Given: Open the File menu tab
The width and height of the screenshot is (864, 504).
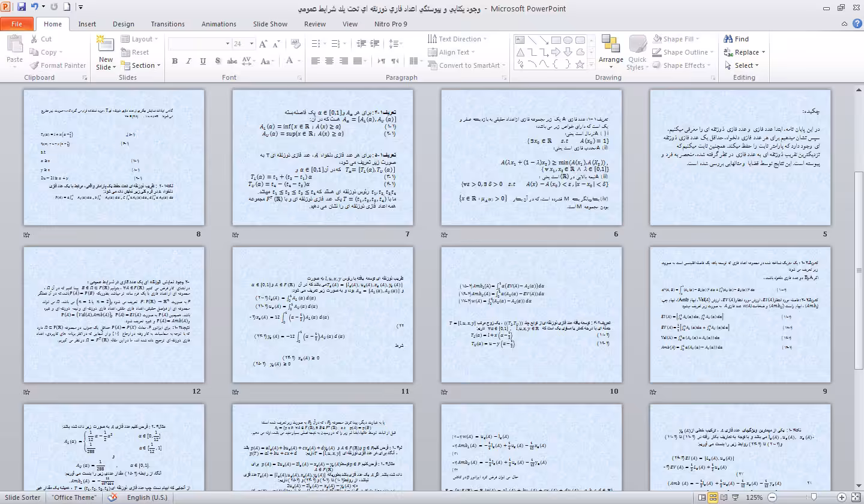Looking at the screenshot, I should [17, 24].
